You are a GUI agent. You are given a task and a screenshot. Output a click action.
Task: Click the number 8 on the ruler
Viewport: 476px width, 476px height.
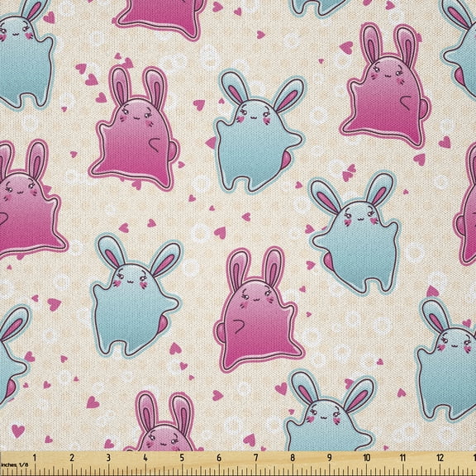(x=293, y=458)
